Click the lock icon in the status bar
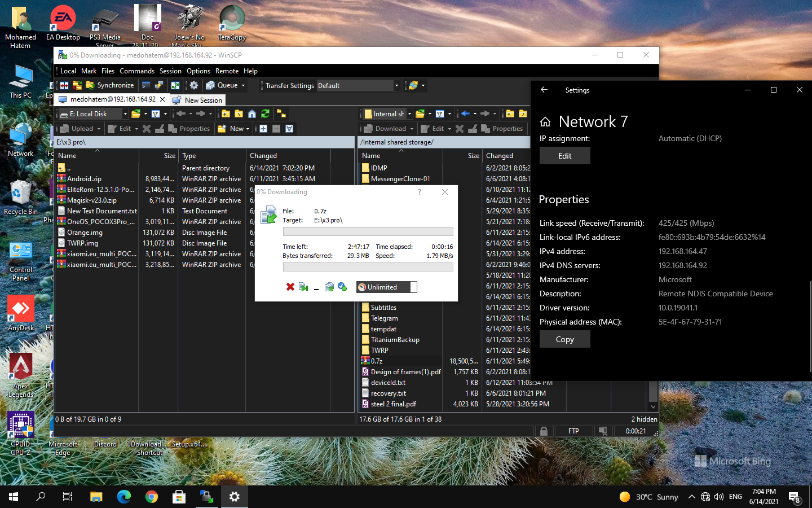Viewport: 812px width, 508px height. [544, 431]
